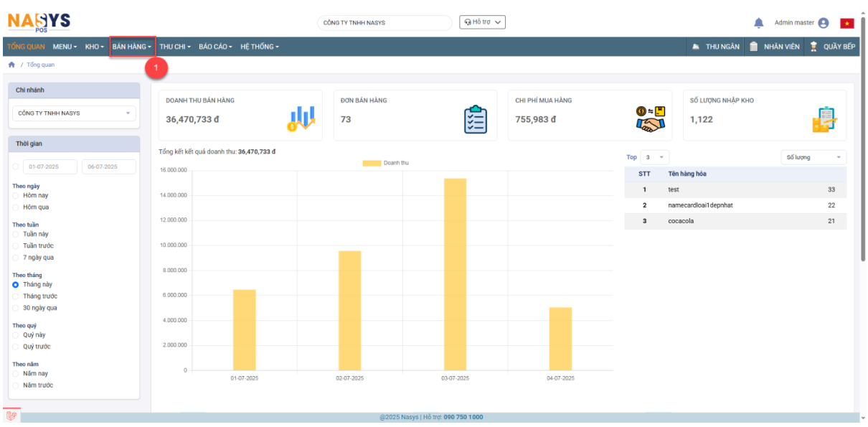Open the Bán Hàng menu
Screen dimensions: 868x427
point(132,47)
